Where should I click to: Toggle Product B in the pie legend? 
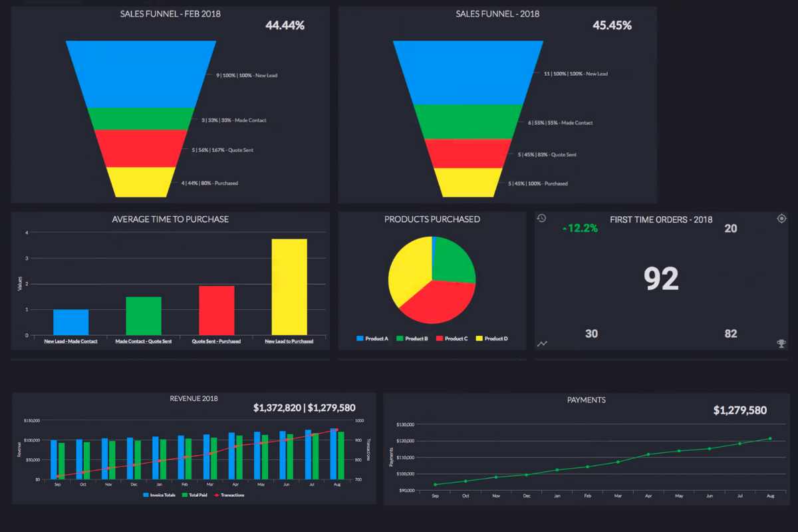[412, 338]
